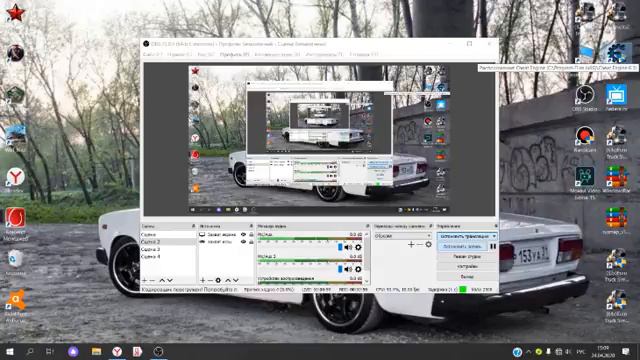Enable Studio Mode button
Viewport: 640px width, 360px height.
(467, 257)
